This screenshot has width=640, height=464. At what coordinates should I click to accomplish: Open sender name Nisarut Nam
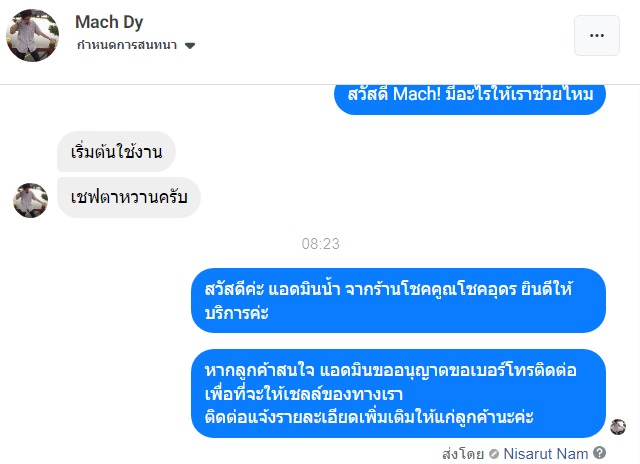546,453
